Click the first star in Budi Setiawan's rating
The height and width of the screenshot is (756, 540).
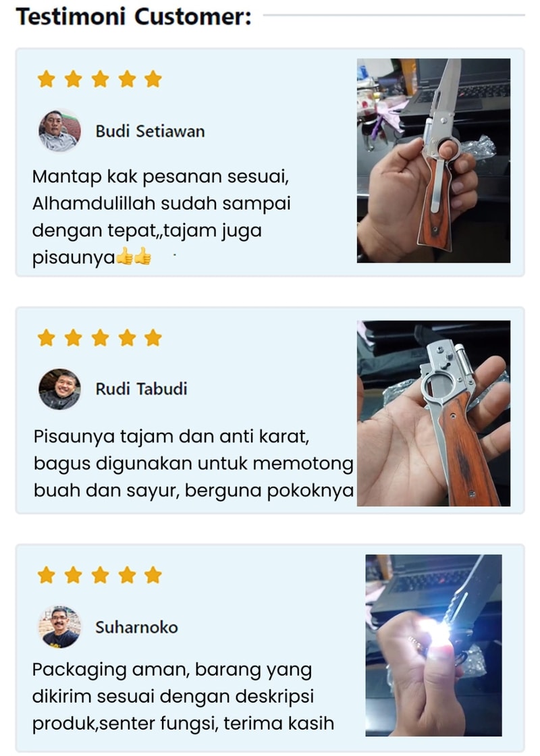click(x=47, y=78)
